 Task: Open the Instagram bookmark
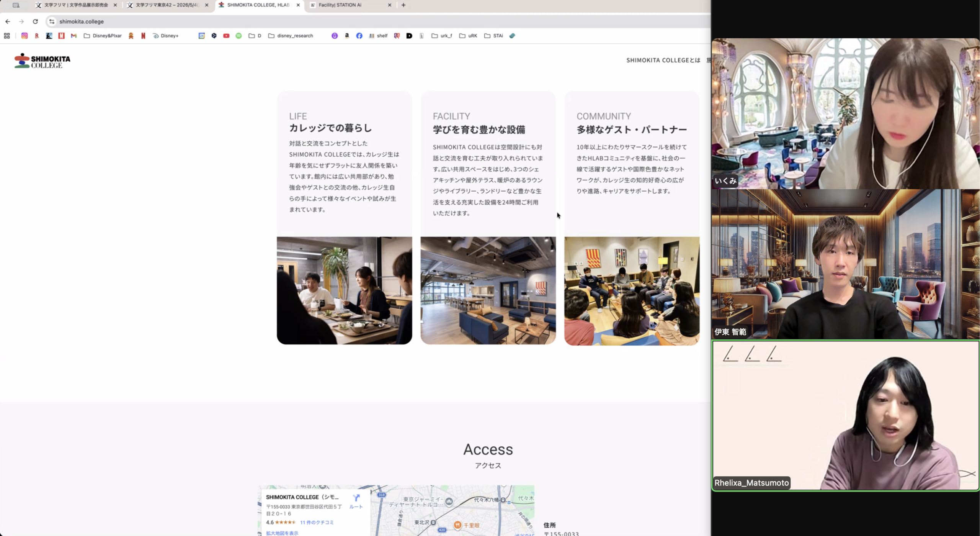coord(24,36)
